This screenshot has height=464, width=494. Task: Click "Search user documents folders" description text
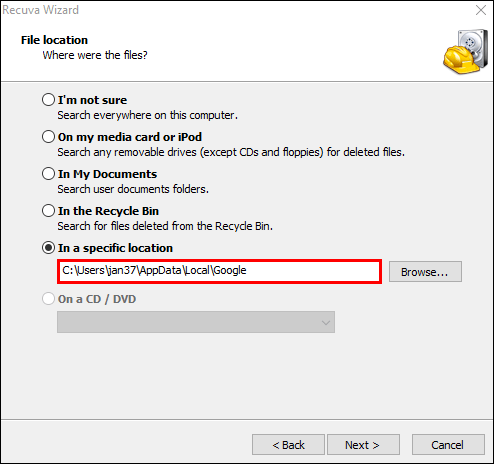pos(133,189)
